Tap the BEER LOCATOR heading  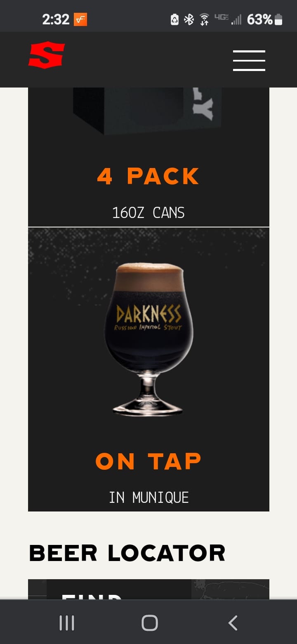(x=127, y=553)
